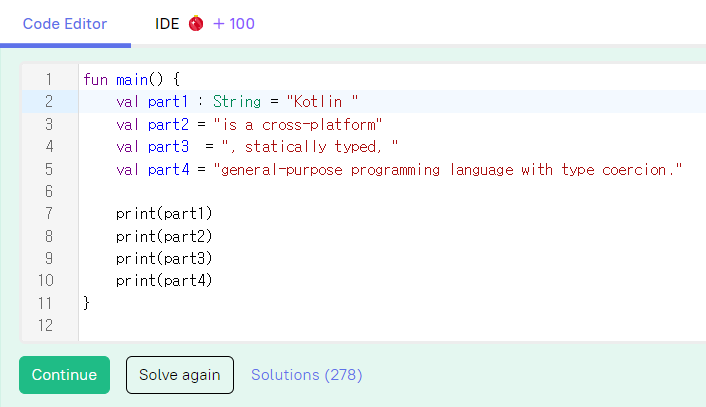Click the print(part4) statement
The width and height of the screenshot is (706, 407).
pos(164,280)
